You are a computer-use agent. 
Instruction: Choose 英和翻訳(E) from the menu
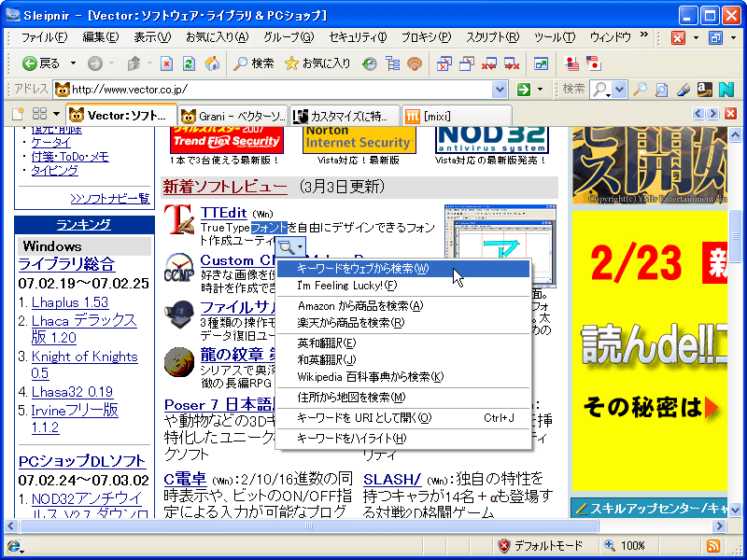point(403,343)
